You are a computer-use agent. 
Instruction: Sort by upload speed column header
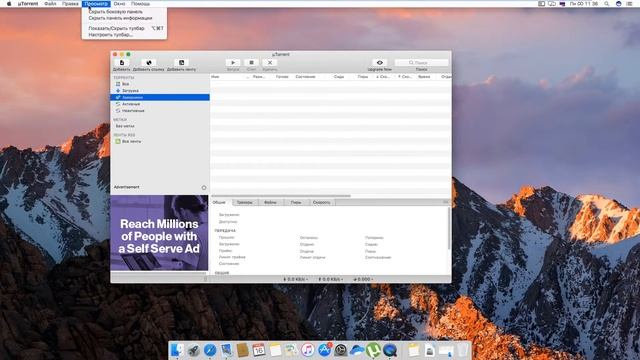(404, 77)
